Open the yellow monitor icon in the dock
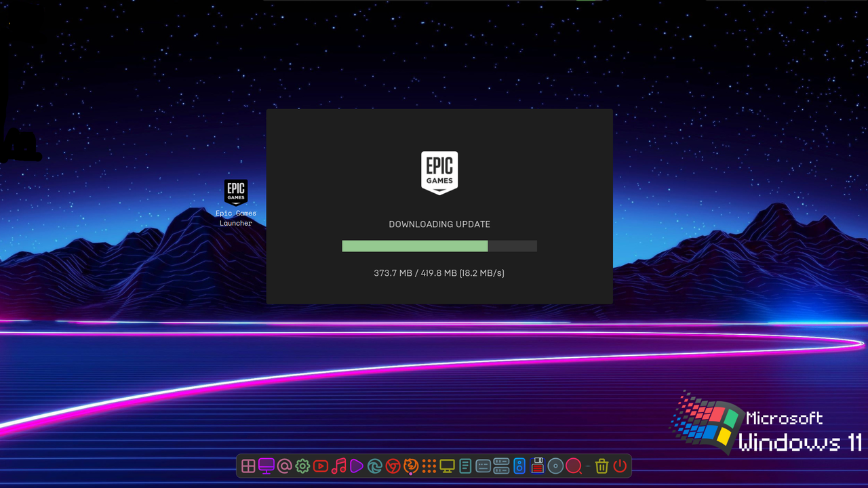The width and height of the screenshot is (868, 488). click(x=447, y=466)
